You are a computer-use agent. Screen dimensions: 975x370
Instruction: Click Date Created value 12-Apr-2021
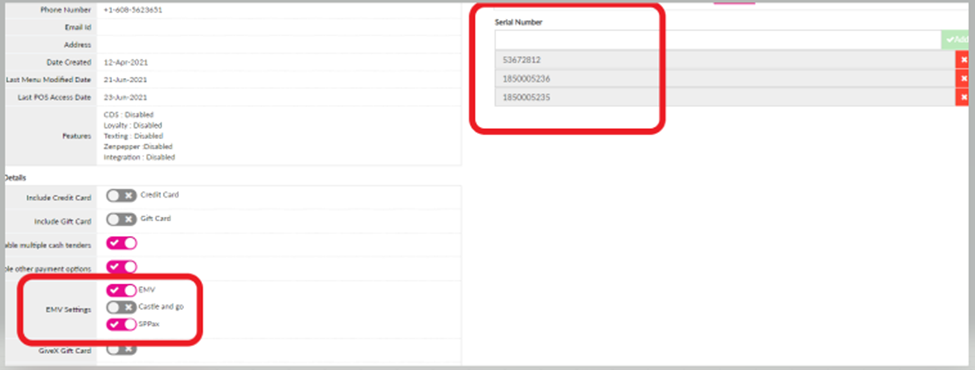click(125, 62)
